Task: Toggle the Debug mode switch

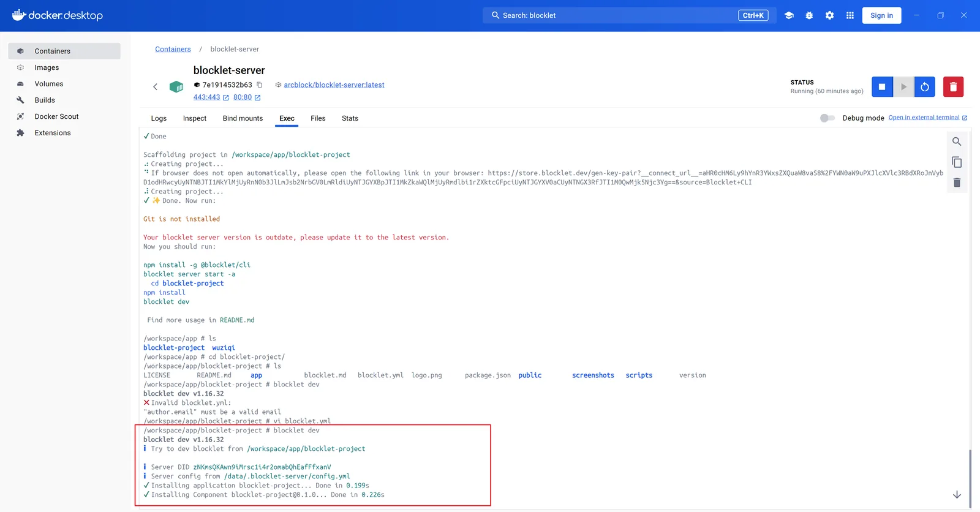Action: click(x=827, y=118)
